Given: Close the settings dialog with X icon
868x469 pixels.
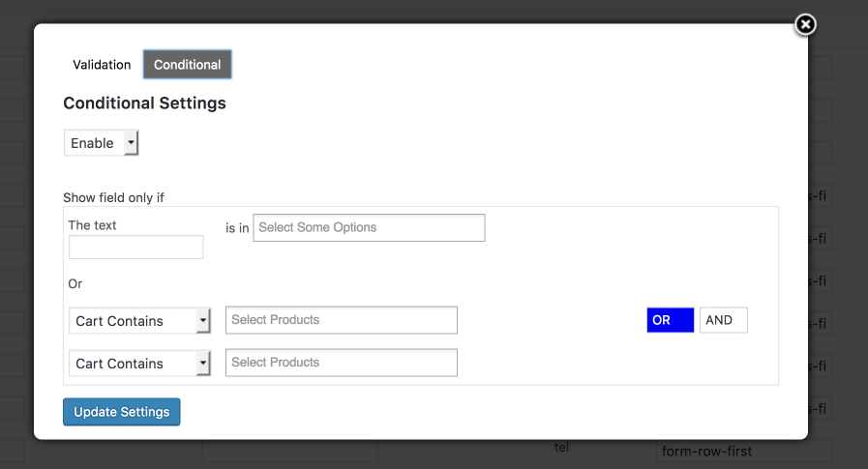Looking at the screenshot, I should [x=805, y=24].
